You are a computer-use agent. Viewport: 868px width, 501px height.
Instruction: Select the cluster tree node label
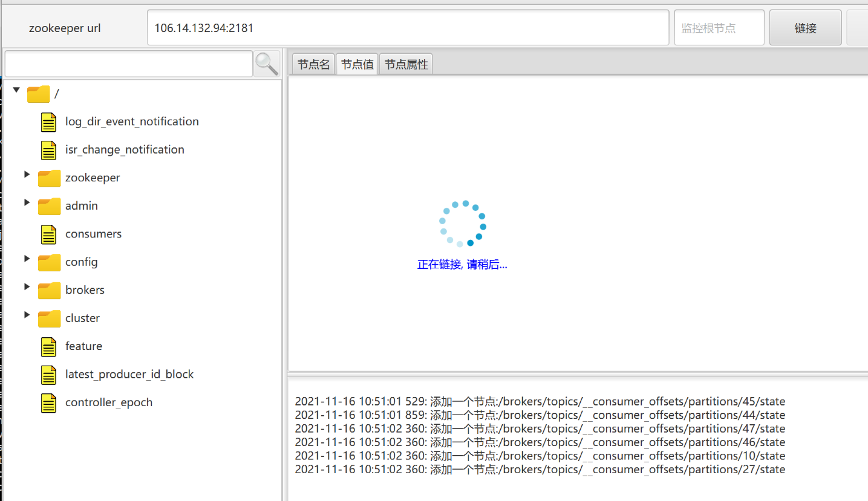coord(82,318)
